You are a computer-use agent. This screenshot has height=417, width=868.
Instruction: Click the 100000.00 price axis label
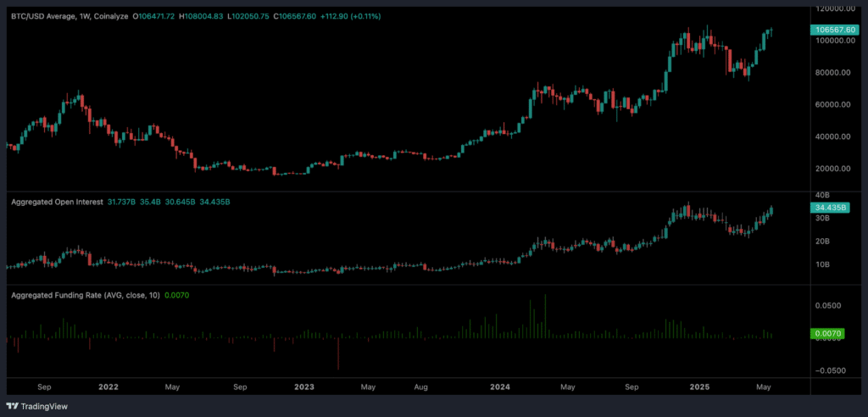point(833,41)
